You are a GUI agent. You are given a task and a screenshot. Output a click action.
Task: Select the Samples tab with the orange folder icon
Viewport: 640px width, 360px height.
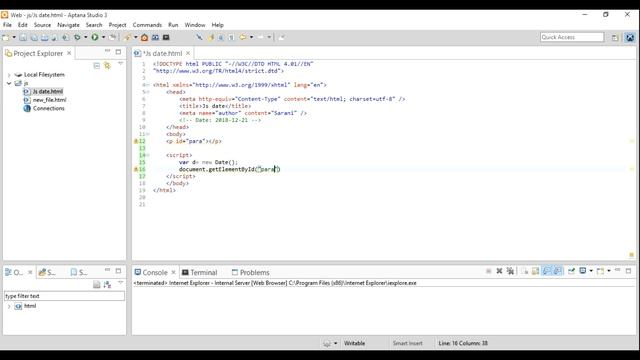47,272
